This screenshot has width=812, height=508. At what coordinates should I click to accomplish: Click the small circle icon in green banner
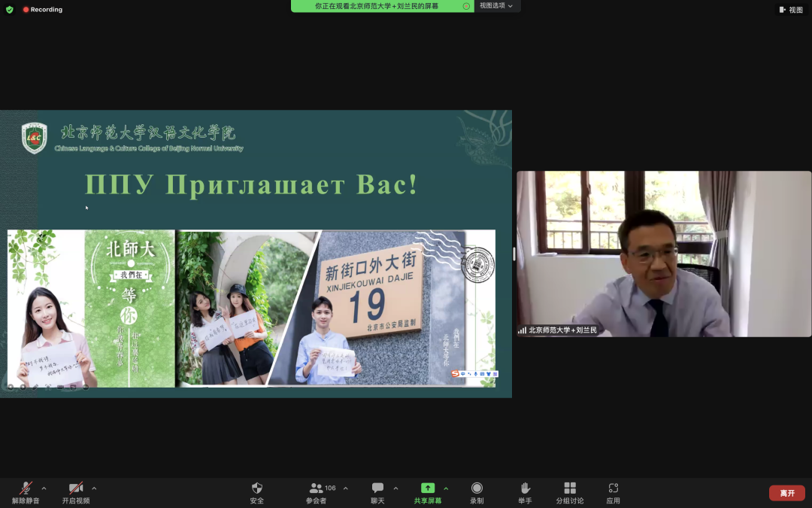466,6
